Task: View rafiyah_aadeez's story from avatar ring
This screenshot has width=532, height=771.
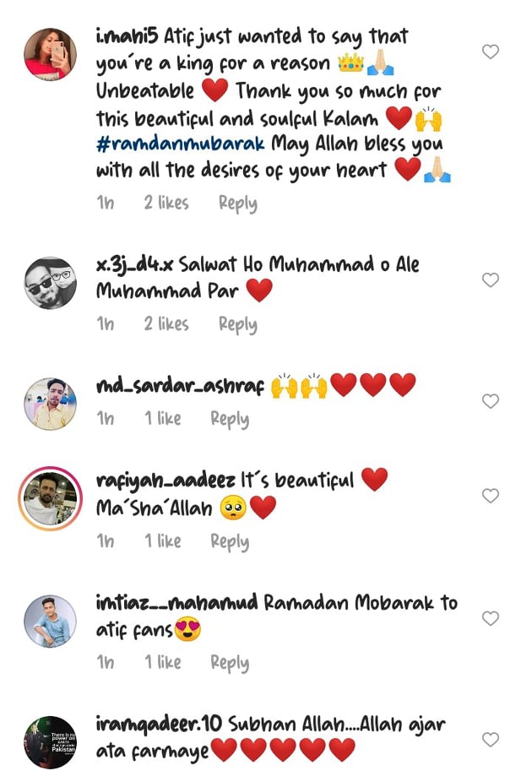Action: [50, 498]
